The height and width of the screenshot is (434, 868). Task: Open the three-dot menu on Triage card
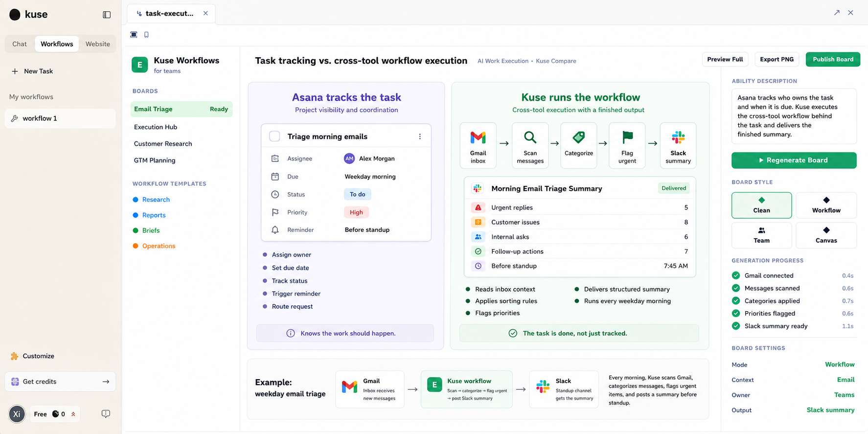pyautogui.click(x=420, y=137)
